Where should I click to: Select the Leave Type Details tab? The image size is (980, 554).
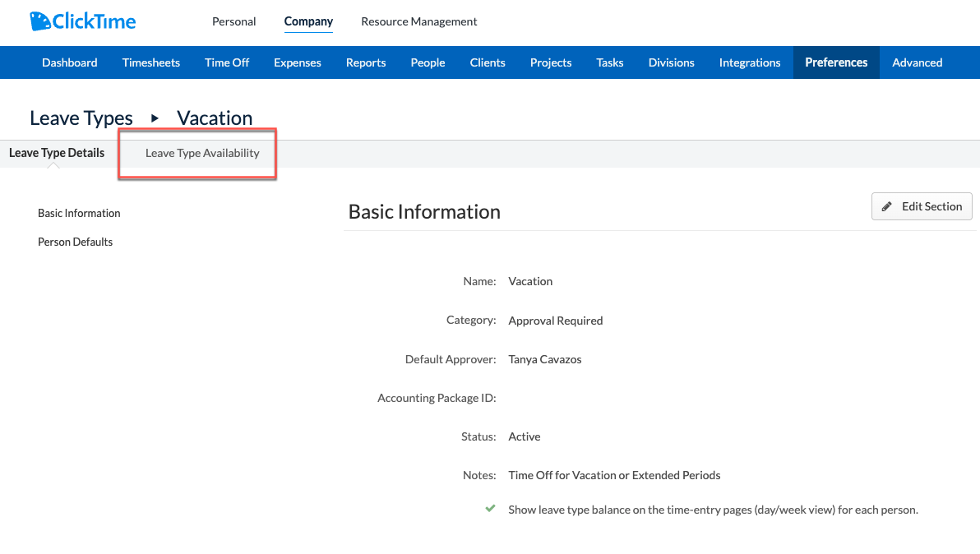point(57,153)
